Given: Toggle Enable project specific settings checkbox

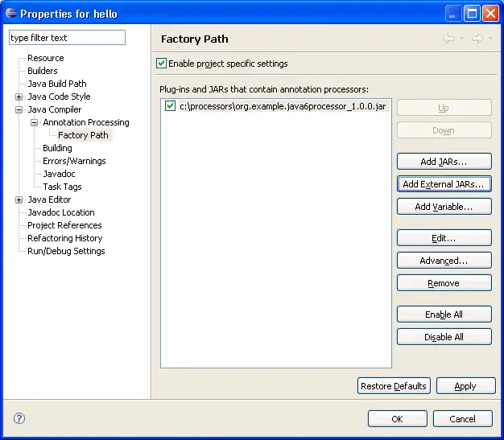Looking at the screenshot, I should click(x=162, y=64).
